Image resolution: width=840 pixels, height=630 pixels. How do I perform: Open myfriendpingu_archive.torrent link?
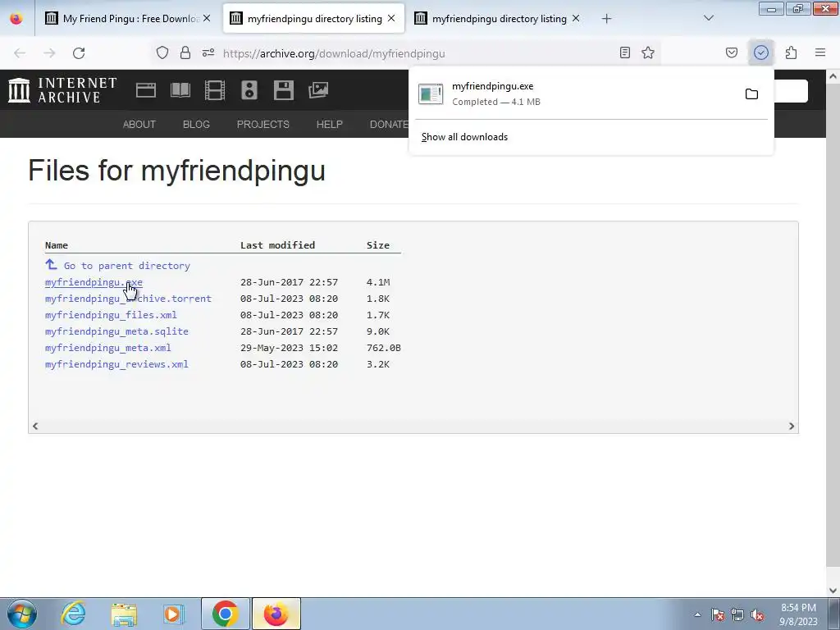pos(128,299)
